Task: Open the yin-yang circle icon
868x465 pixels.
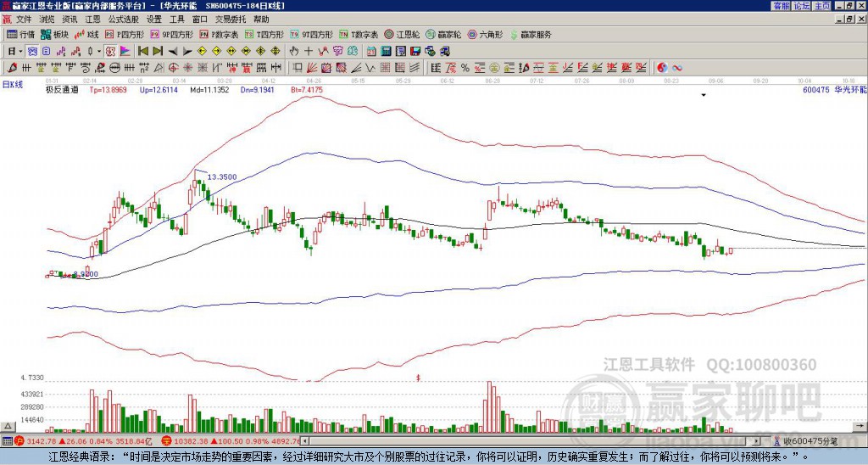Action: (662, 68)
